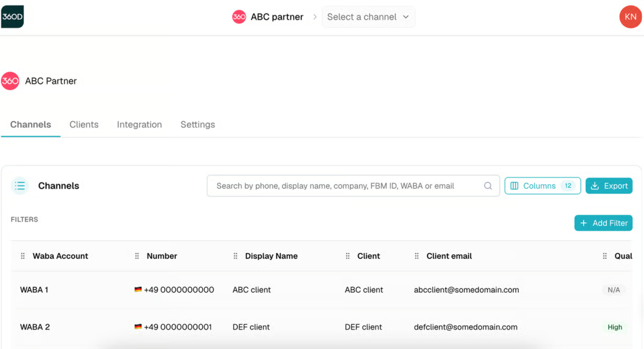Click the breadcrumb chevron after ABC partner
The height and width of the screenshot is (349, 644).
tap(315, 17)
